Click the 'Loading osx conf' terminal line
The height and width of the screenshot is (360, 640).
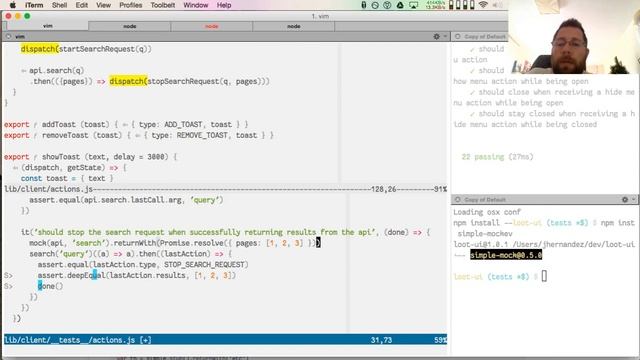(487, 212)
